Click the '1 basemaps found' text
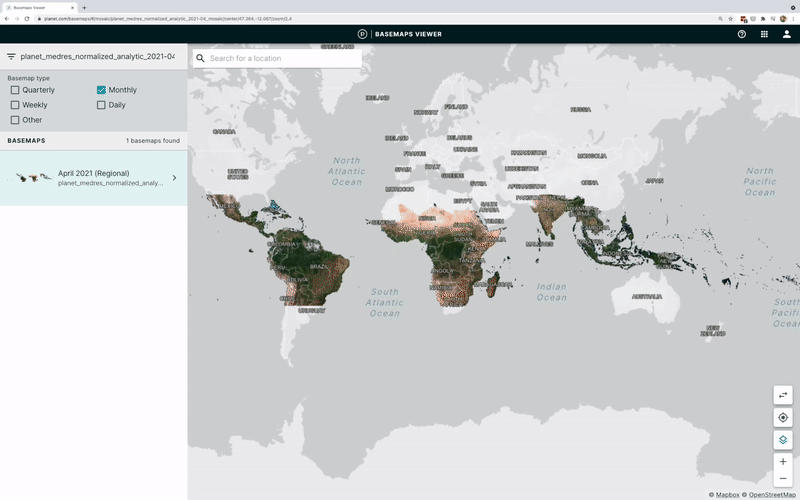The image size is (800, 500). [153, 141]
